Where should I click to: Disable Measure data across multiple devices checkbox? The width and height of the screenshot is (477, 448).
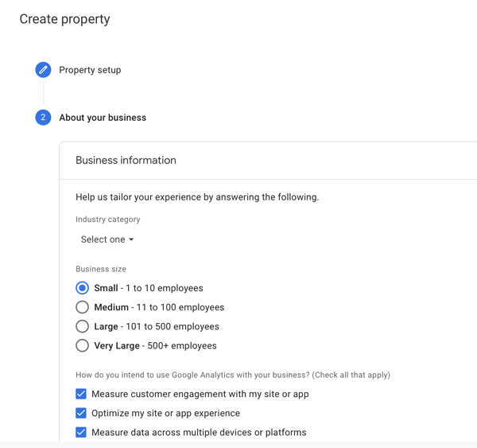[81, 432]
